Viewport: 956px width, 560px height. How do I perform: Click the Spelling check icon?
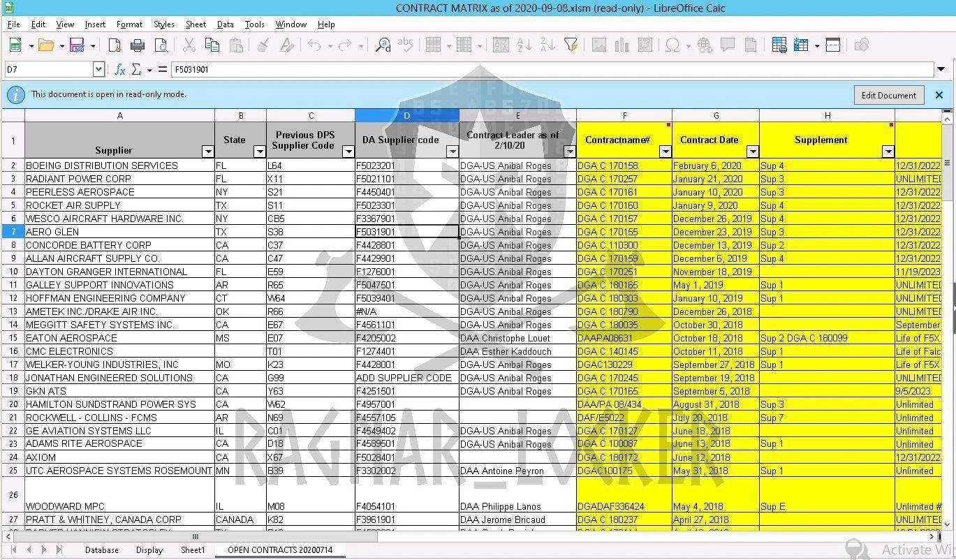point(406,45)
